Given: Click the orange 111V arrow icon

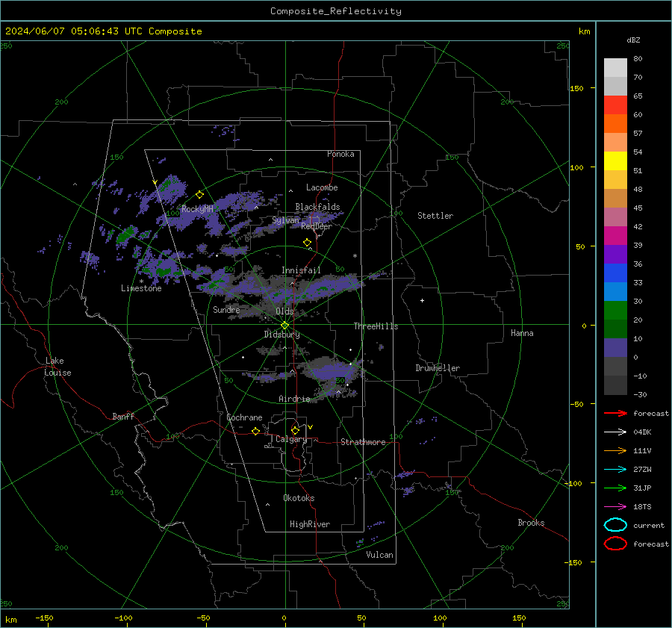Looking at the screenshot, I should click(x=615, y=450).
